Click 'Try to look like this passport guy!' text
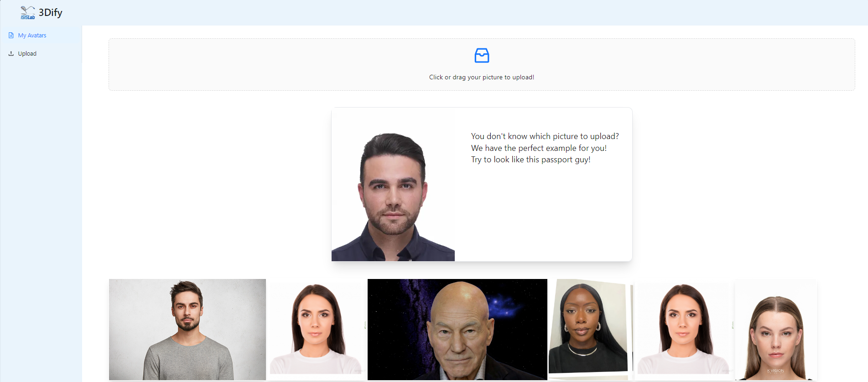868x382 pixels. [530, 160]
